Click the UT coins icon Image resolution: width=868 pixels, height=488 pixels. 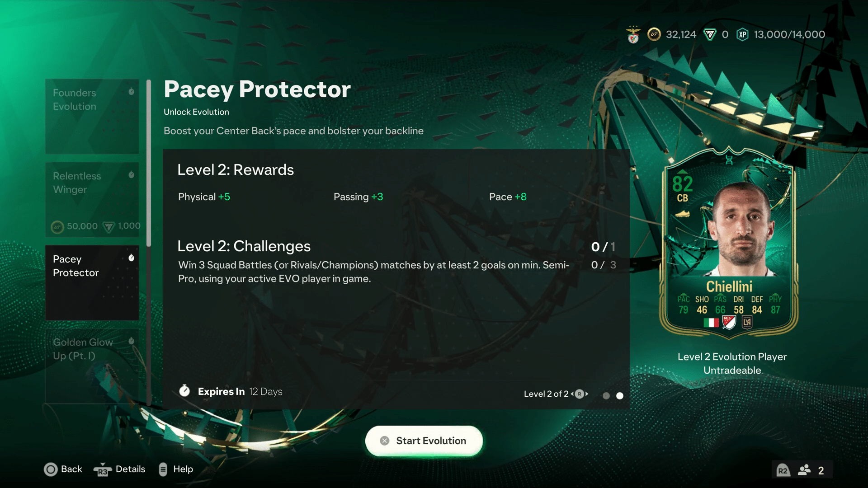654,34
